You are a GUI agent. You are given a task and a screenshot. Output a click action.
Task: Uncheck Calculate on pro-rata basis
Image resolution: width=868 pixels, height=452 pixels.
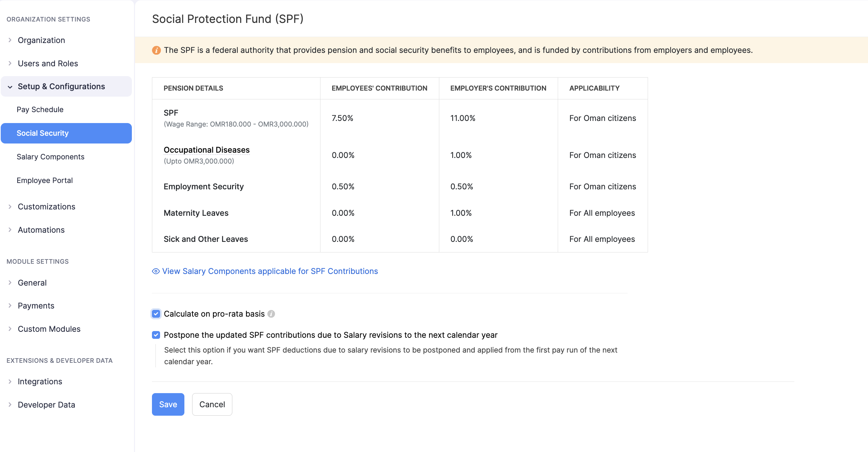point(156,314)
